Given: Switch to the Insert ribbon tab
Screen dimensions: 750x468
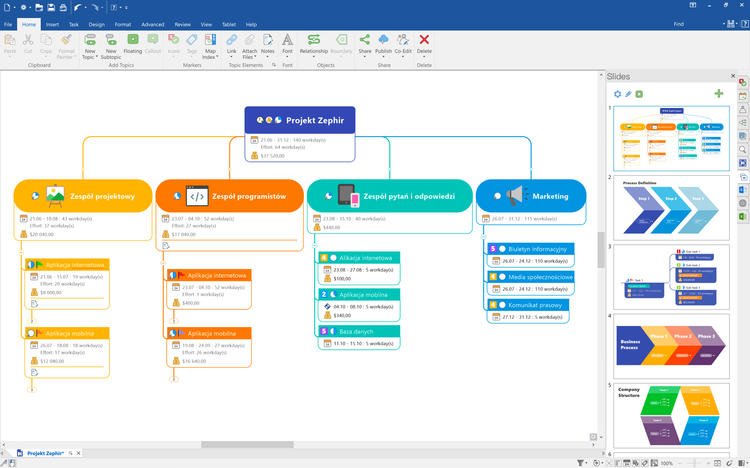Looking at the screenshot, I should tap(52, 24).
